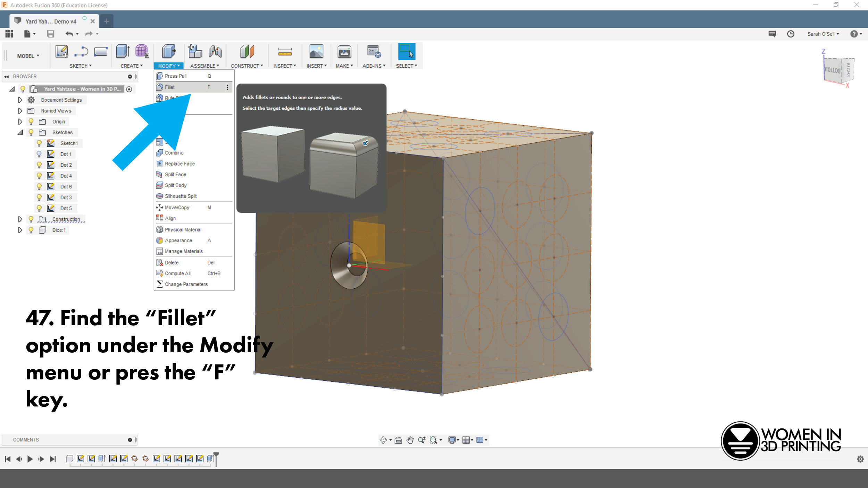Toggle visibility bulb for Dot 2
Screen dimensions: 868x488
pyautogui.click(x=39, y=165)
